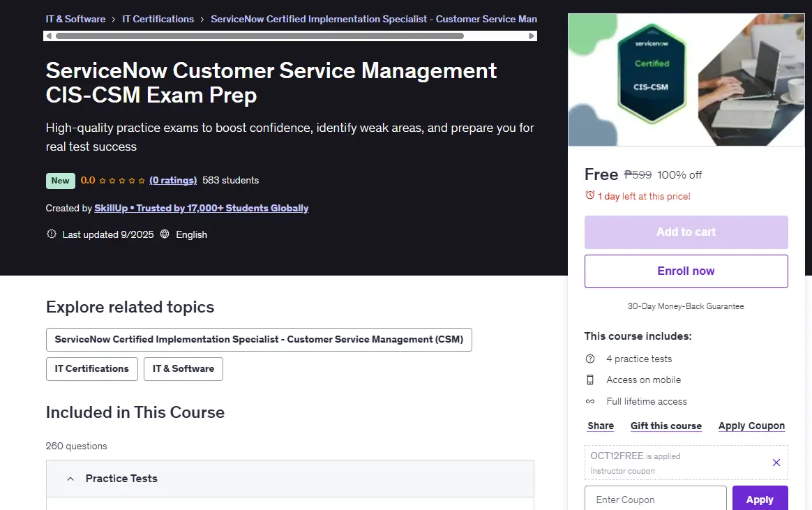Click the course preview thumbnail image
The height and width of the screenshot is (510, 812).
pyautogui.click(x=686, y=80)
